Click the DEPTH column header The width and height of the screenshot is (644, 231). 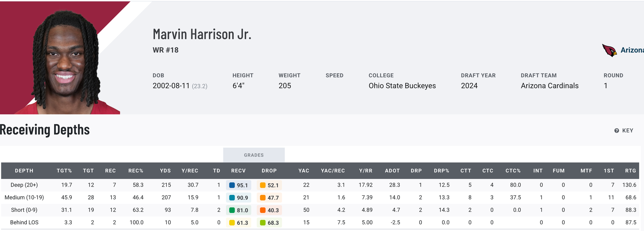[24, 171]
